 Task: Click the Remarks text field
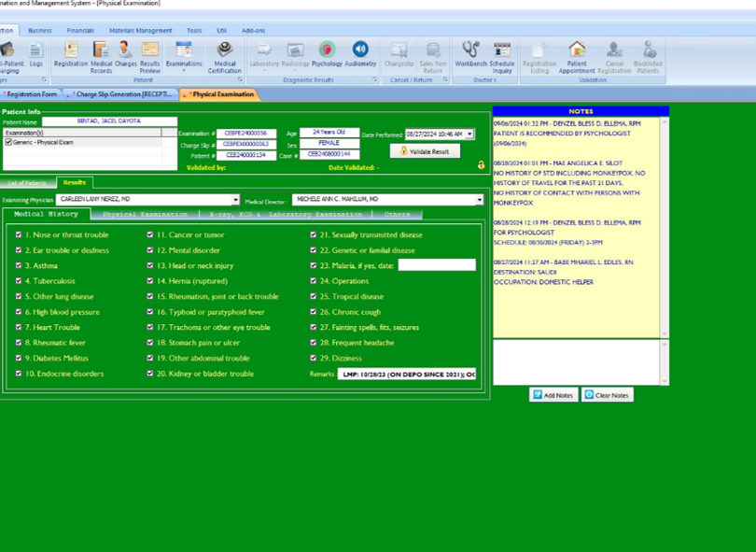(x=406, y=374)
